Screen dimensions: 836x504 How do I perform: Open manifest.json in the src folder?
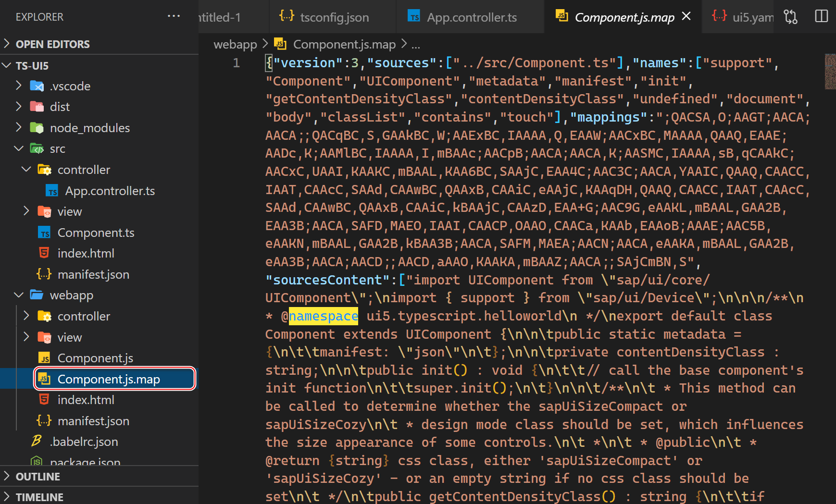coord(99,274)
